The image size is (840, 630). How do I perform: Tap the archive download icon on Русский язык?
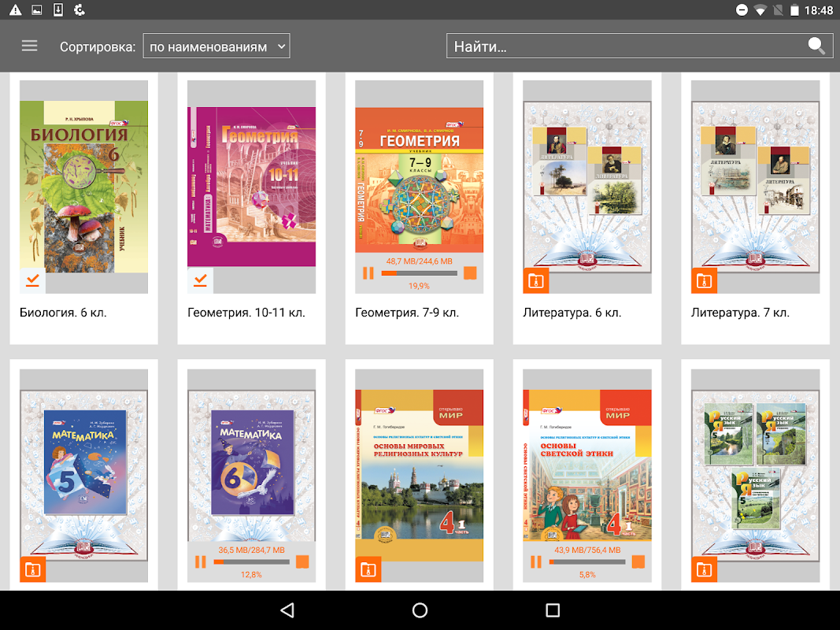(704, 569)
